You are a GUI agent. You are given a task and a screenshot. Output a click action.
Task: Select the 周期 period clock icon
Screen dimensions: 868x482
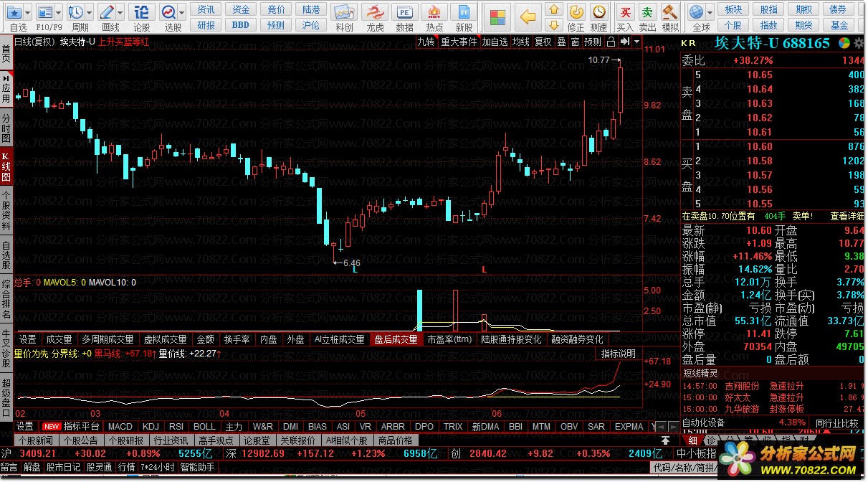click(x=75, y=11)
